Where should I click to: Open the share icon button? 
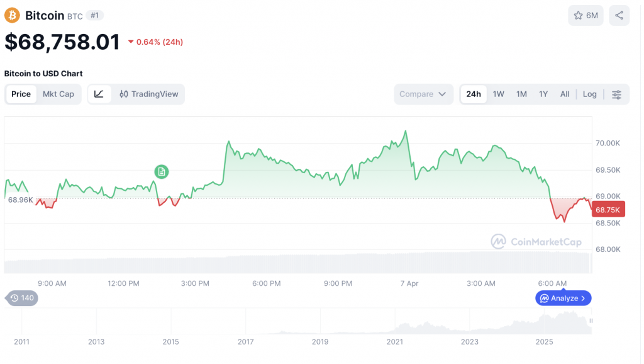click(619, 16)
